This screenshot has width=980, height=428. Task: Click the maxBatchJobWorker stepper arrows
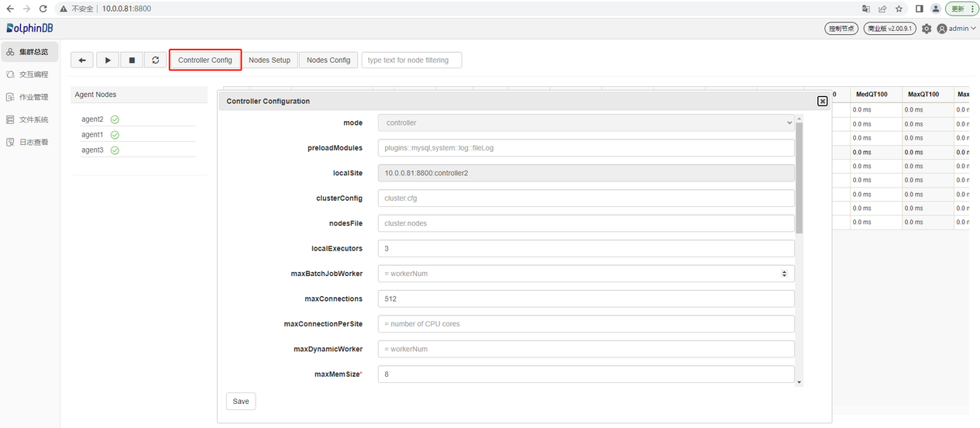coord(784,274)
